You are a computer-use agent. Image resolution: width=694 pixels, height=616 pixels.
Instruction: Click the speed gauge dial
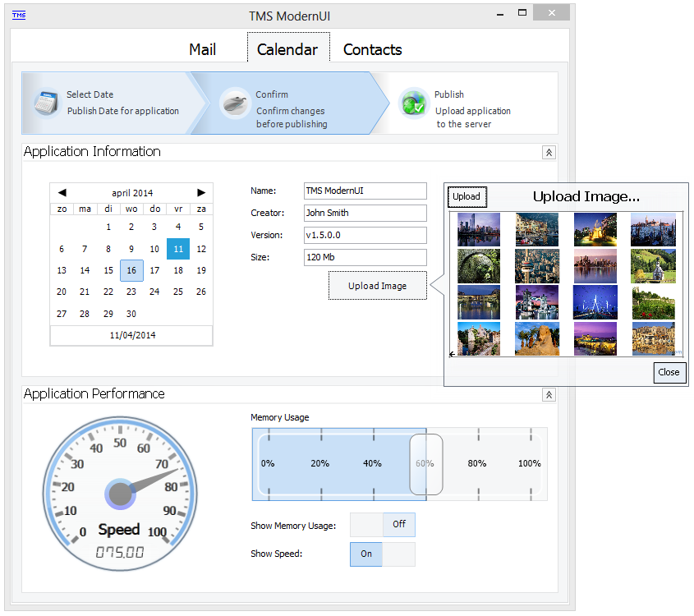click(120, 494)
